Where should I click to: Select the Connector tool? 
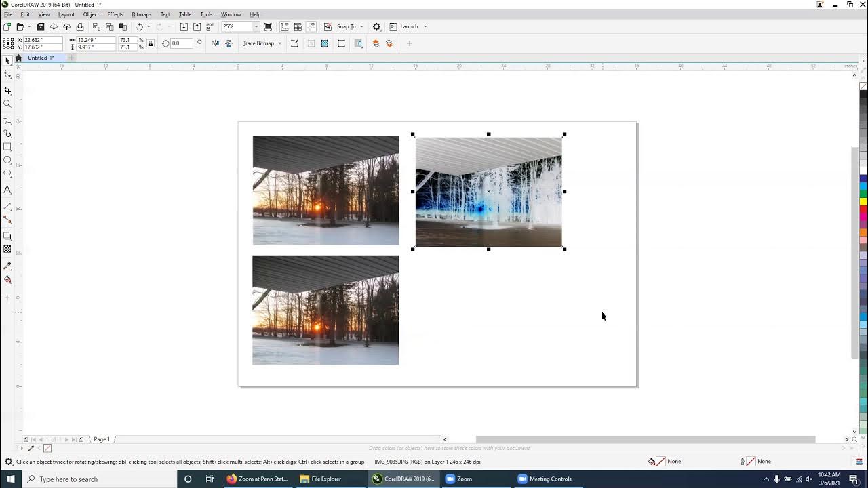click(x=7, y=220)
